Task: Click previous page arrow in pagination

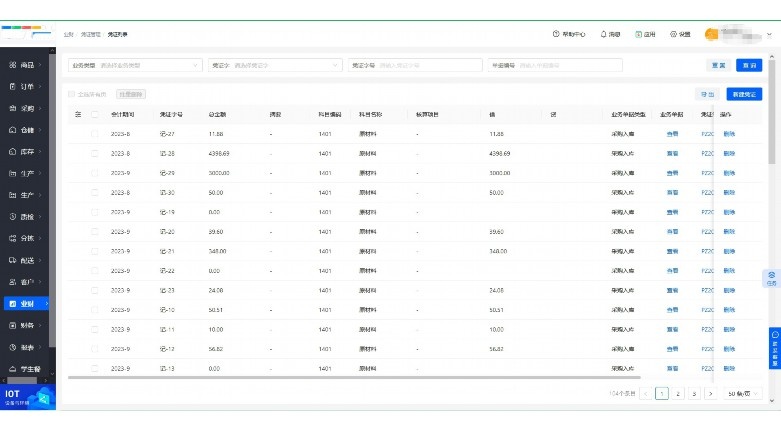Action: pyautogui.click(x=646, y=394)
